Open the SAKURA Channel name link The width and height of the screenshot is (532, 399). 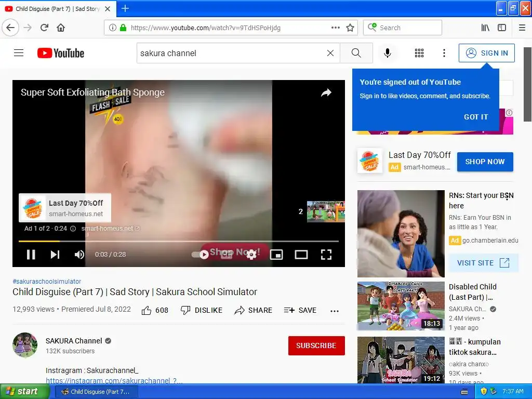(74, 341)
